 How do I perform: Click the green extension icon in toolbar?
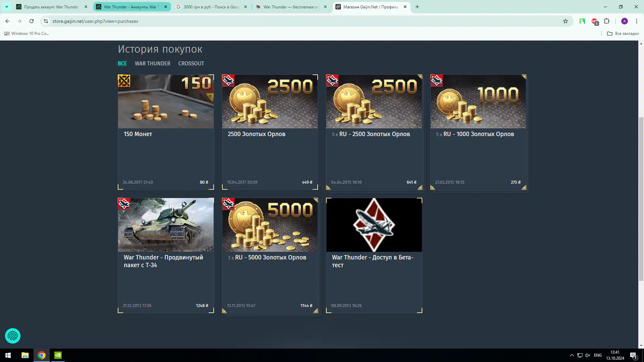(582, 21)
